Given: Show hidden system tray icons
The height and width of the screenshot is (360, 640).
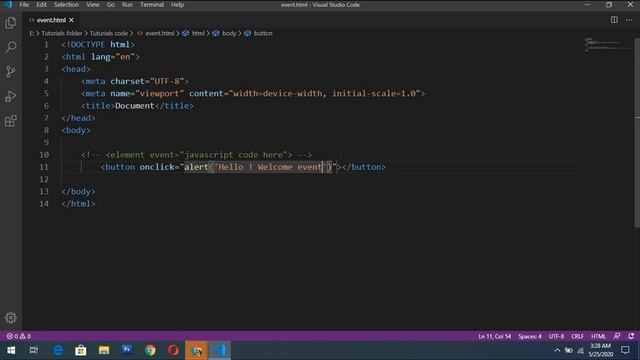Looking at the screenshot, I should [557, 350].
